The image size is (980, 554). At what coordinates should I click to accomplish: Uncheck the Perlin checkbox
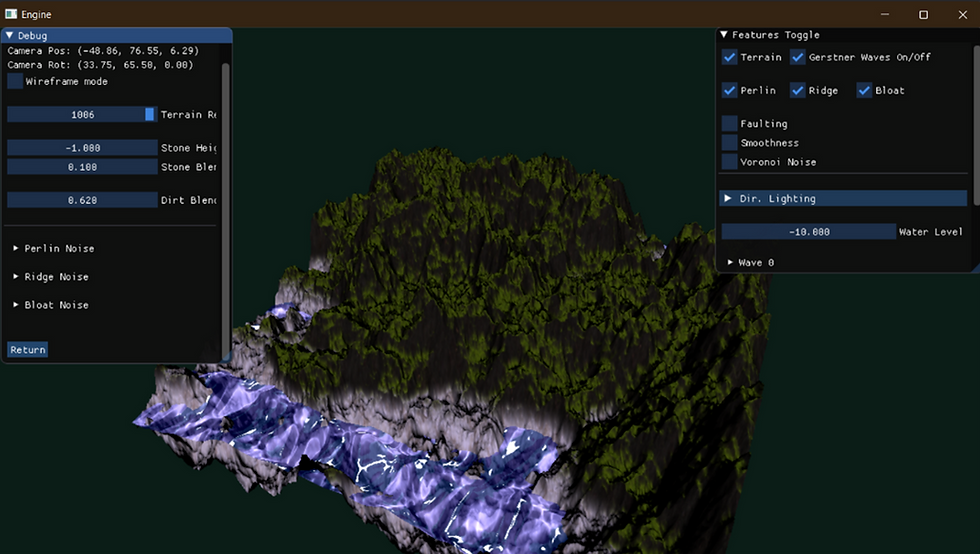click(729, 90)
